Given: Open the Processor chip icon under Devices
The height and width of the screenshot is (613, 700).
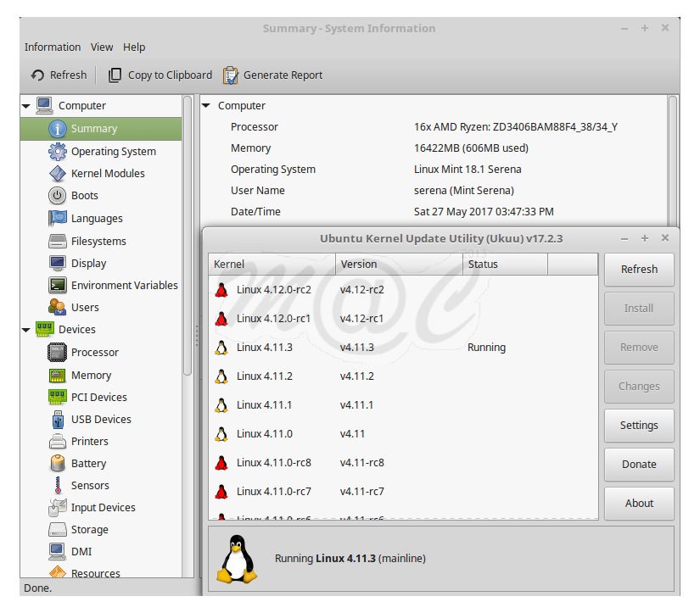Looking at the screenshot, I should 57,353.
